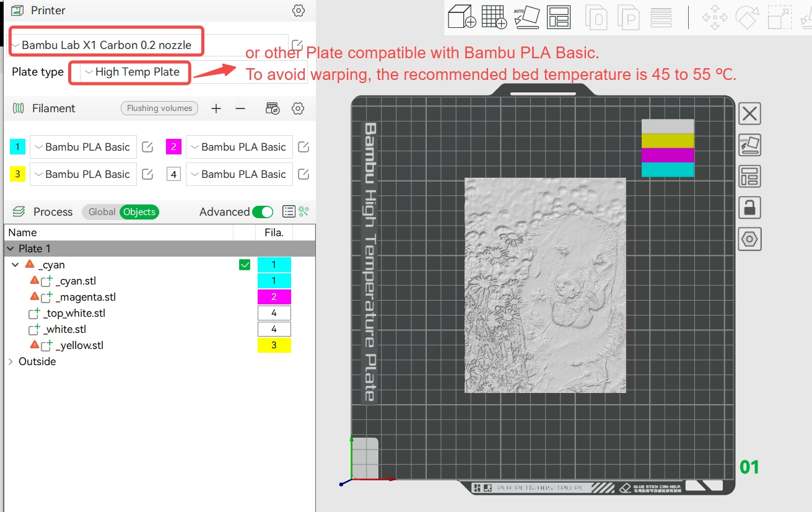Click the AMS filament sync icon
Image resolution: width=812 pixels, height=512 pixels.
pos(273,108)
